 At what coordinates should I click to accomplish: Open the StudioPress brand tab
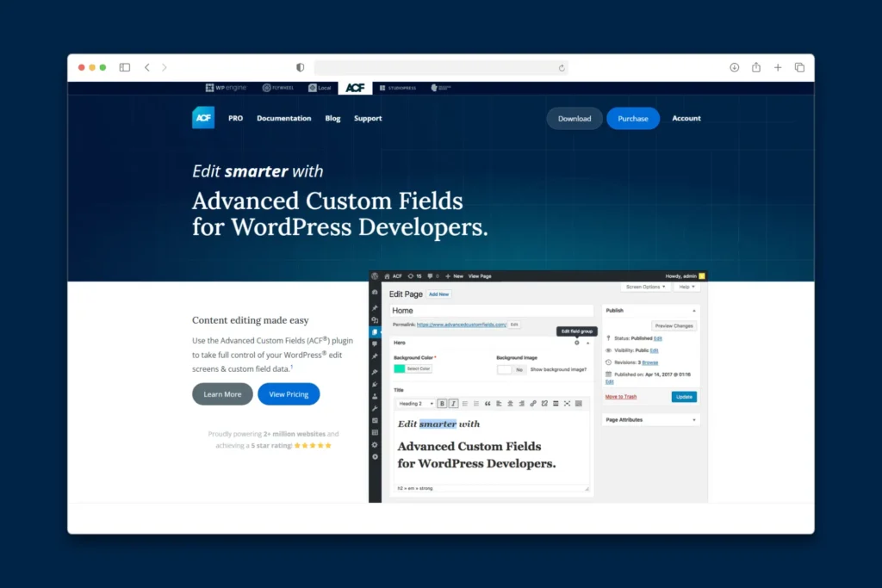pyautogui.click(x=398, y=88)
